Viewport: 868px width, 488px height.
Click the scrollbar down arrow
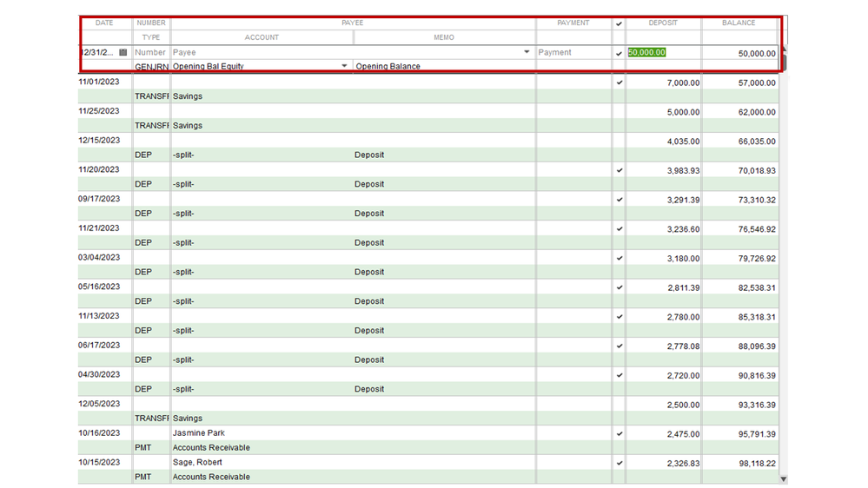click(x=784, y=479)
